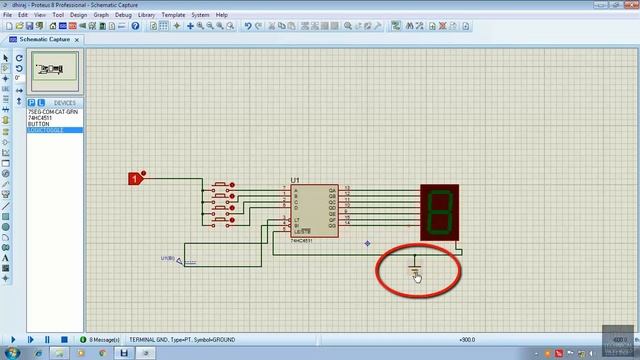Click the rotation angle input field
640x360 pixels.
click(x=19, y=78)
